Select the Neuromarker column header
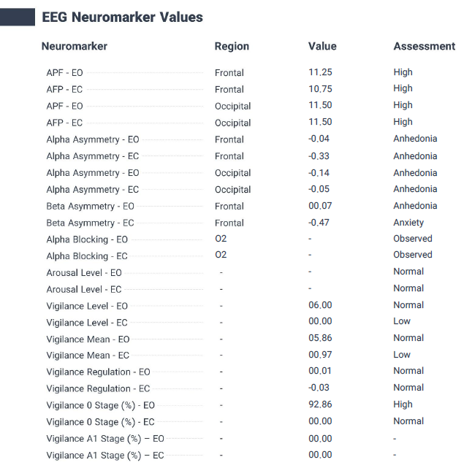The height and width of the screenshot is (476, 472). 75,46
